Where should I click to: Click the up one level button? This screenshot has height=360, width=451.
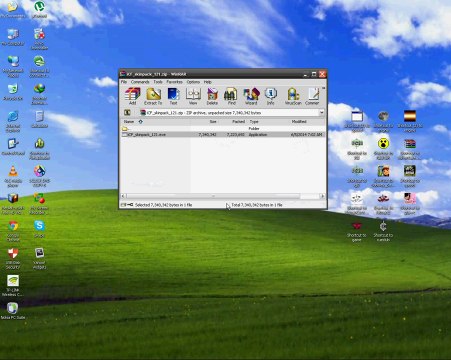pyautogui.click(x=127, y=113)
